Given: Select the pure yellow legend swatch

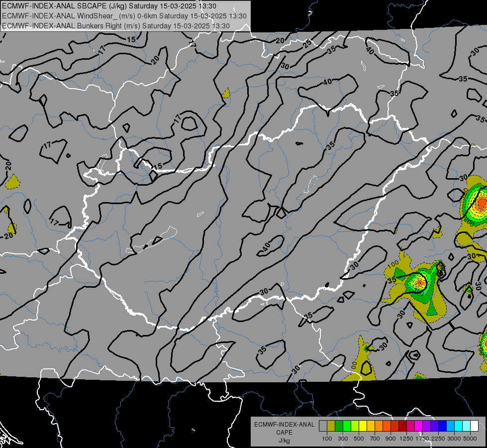Looking at the screenshot, I should 363,426.
